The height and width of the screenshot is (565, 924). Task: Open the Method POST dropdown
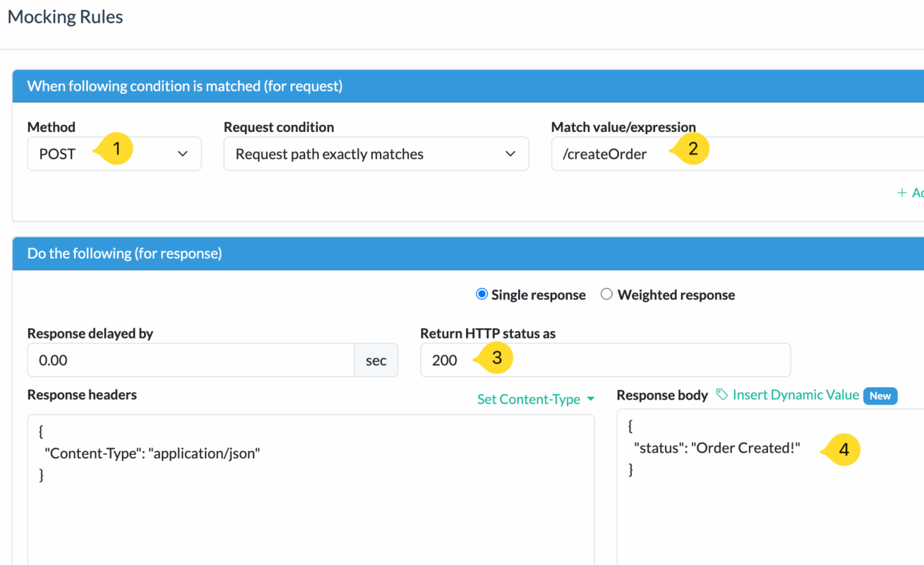(x=114, y=154)
